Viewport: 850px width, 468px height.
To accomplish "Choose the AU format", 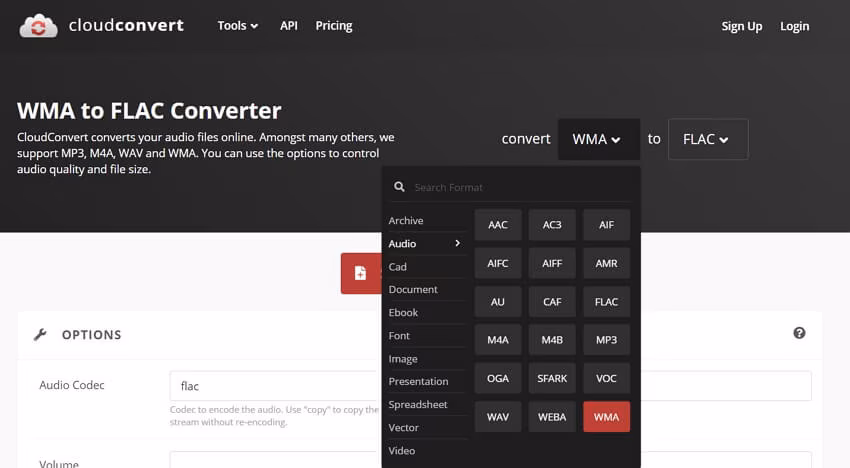I will click(498, 302).
